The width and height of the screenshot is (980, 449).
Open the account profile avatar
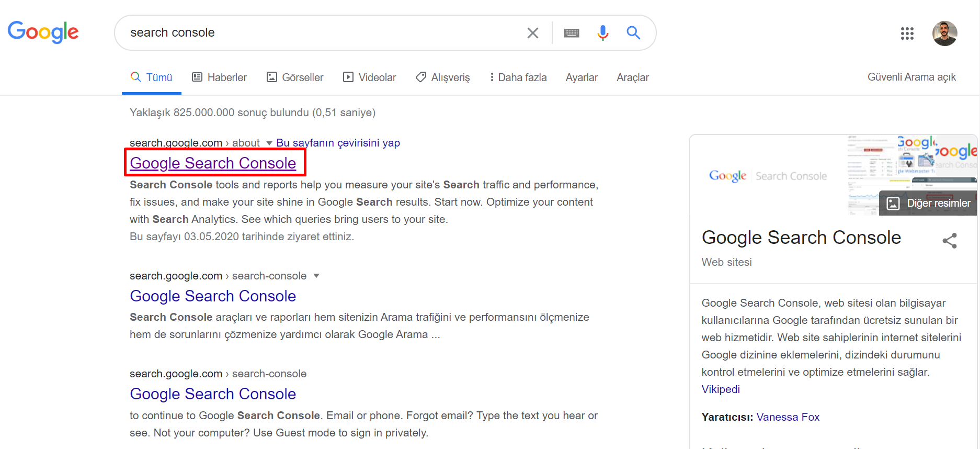pos(944,33)
